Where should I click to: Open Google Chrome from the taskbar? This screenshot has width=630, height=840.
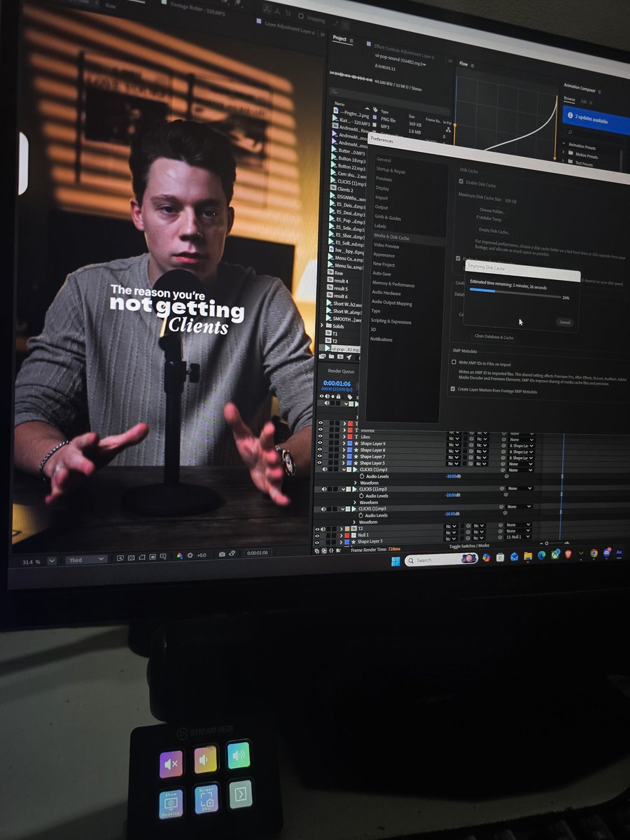(594, 553)
